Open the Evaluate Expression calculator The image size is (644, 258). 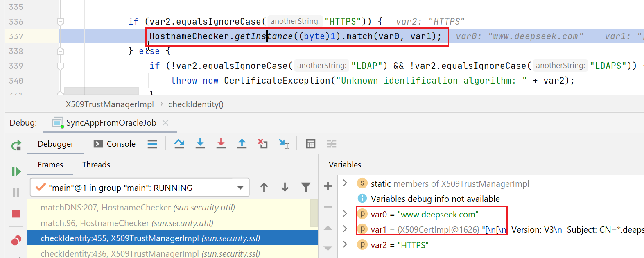(311, 144)
